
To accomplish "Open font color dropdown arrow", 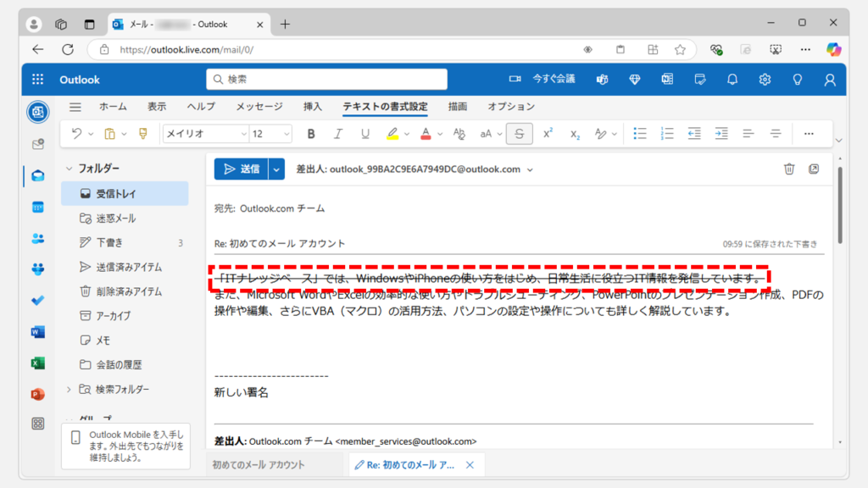I will 440,134.
